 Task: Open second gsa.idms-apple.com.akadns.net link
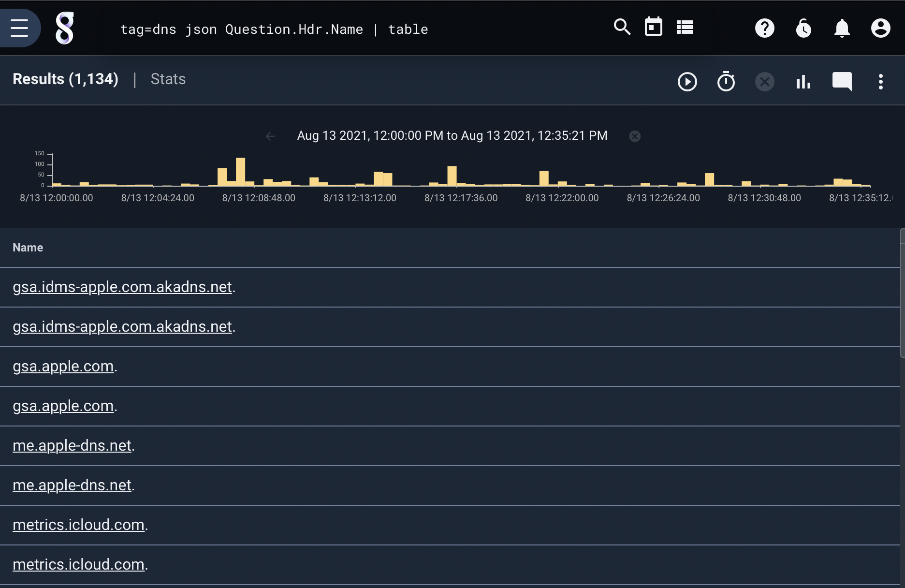122,326
